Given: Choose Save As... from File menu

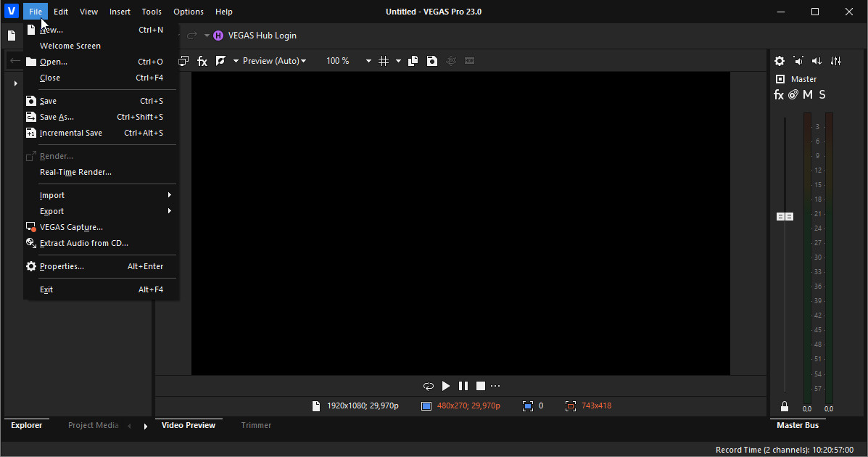Looking at the screenshot, I should point(57,117).
